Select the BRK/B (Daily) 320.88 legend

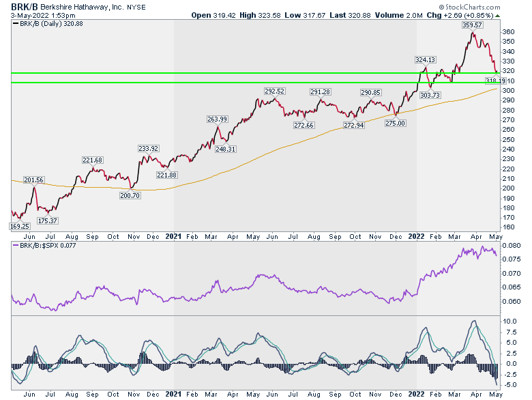point(48,24)
